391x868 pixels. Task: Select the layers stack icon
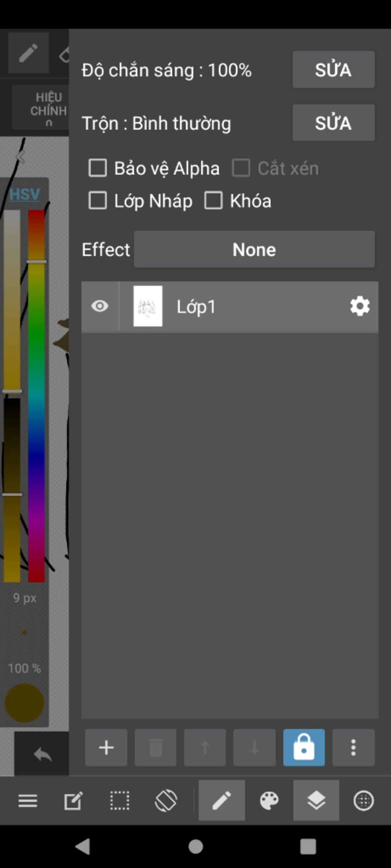[x=316, y=800]
